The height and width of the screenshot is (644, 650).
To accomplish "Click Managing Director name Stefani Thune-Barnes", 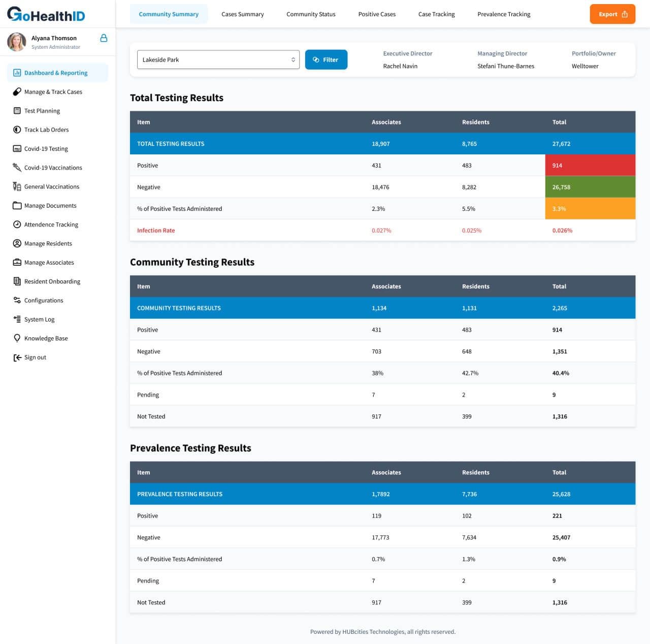I will [506, 66].
